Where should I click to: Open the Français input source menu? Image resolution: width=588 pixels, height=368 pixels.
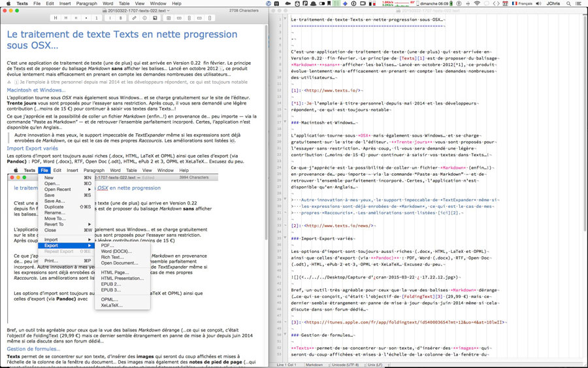click(522, 3)
